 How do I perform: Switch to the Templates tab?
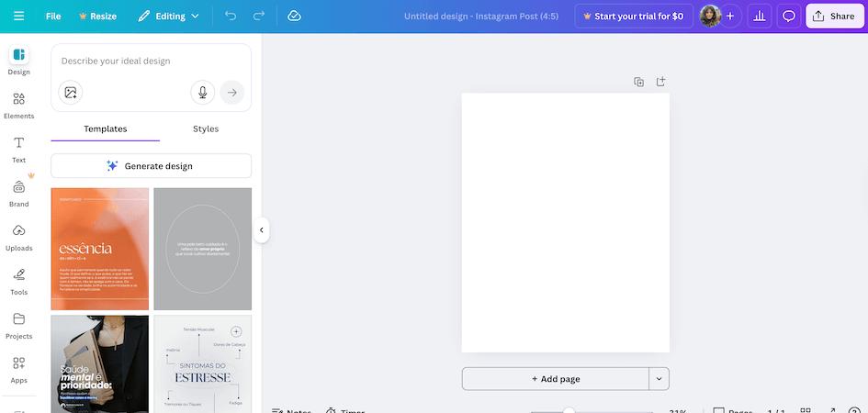[106, 128]
